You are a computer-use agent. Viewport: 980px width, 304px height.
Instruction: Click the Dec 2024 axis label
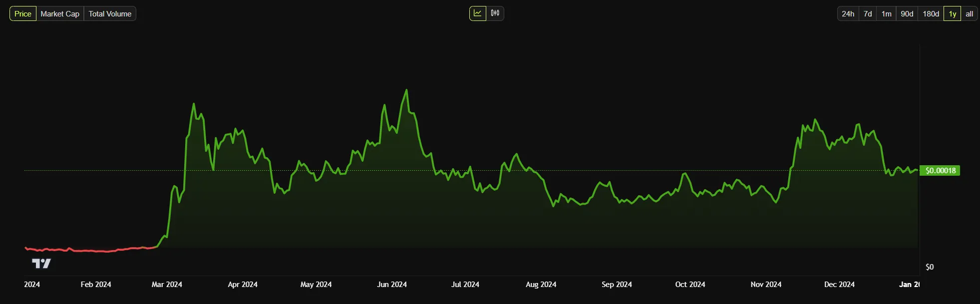coord(839,285)
